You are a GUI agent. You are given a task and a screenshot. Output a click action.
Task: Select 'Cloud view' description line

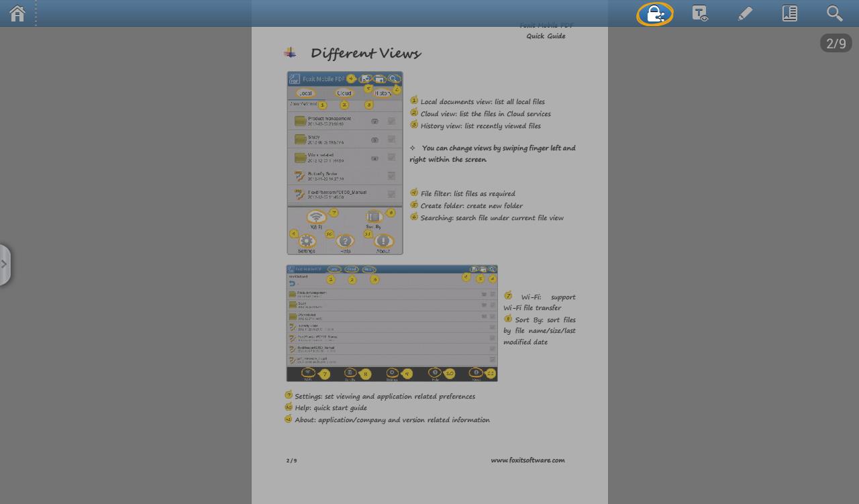485,114
